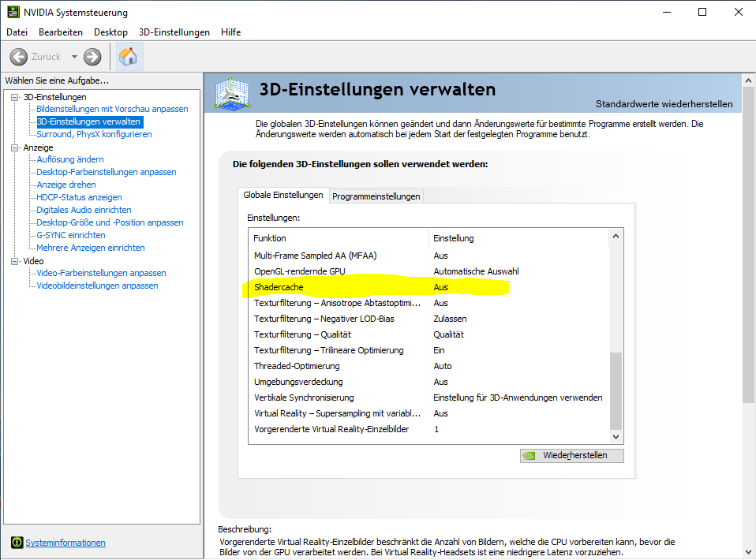The width and height of the screenshot is (756, 560).
Task: Open HDCP-Status anzeigen
Action: coord(79,197)
